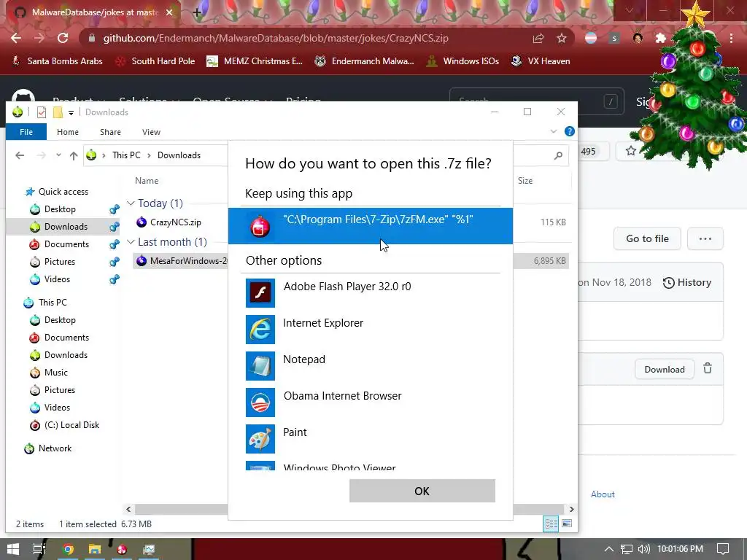Sort by the Name column header
The height and width of the screenshot is (560, 747).
(x=147, y=181)
